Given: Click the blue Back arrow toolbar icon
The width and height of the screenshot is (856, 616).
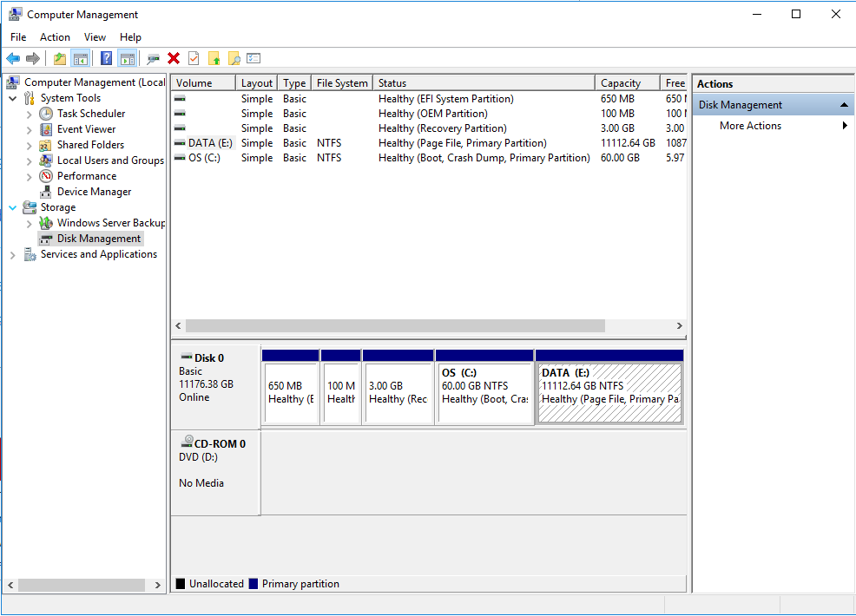Looking at the screenshot, I should (x=13, y=58).
